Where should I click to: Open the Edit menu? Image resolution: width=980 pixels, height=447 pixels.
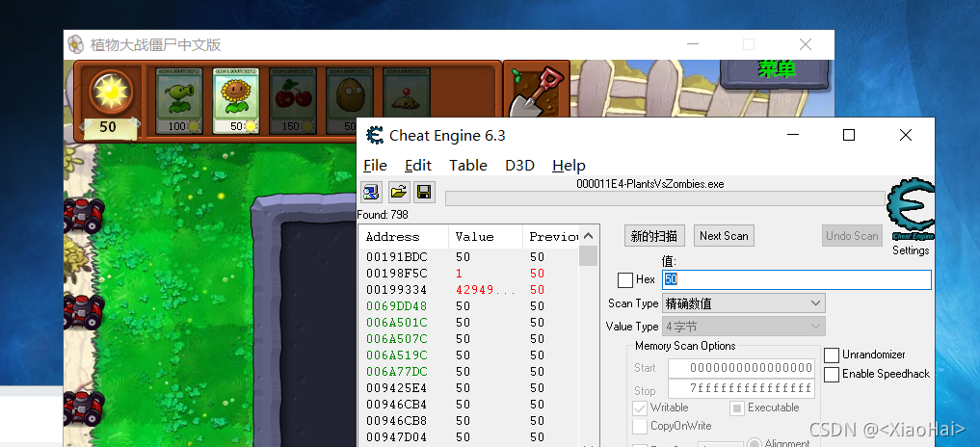[x=418, y=166]
